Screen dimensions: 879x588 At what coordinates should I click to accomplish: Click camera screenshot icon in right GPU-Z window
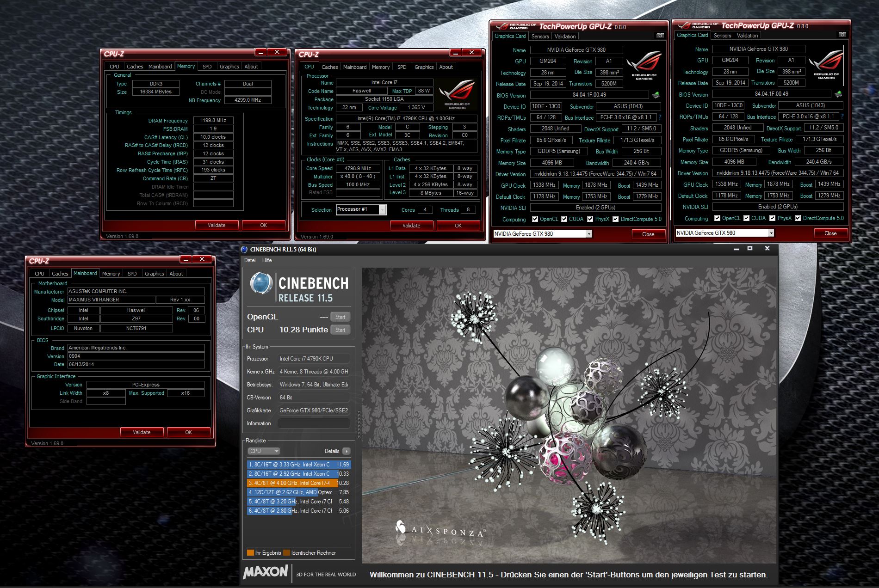point(842,35)
